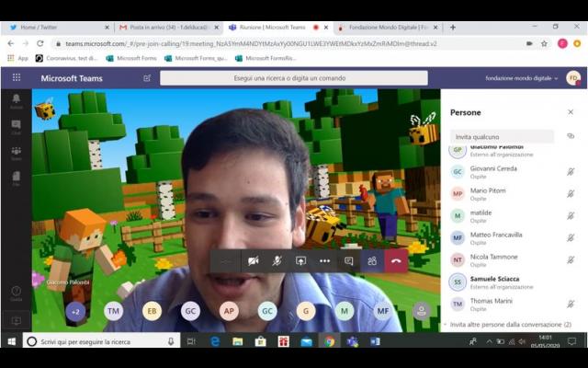Click the Windows taskbar search box
The width and height of the screenshot is (588, 368).
(x=102, y=341)
